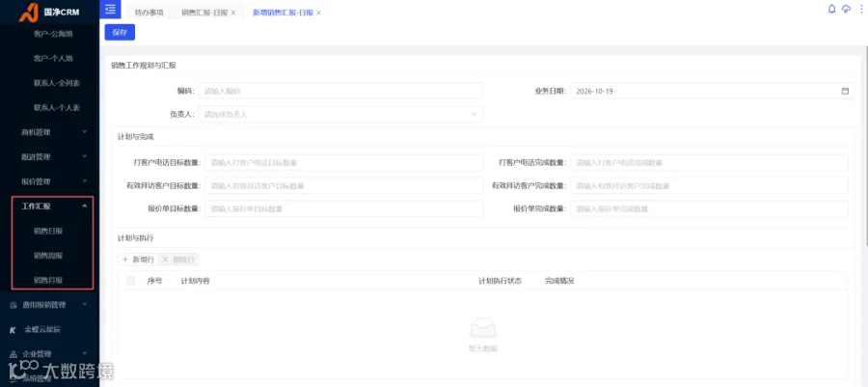
Task: Click the 删除行 button
Action: tap(178, 259)
